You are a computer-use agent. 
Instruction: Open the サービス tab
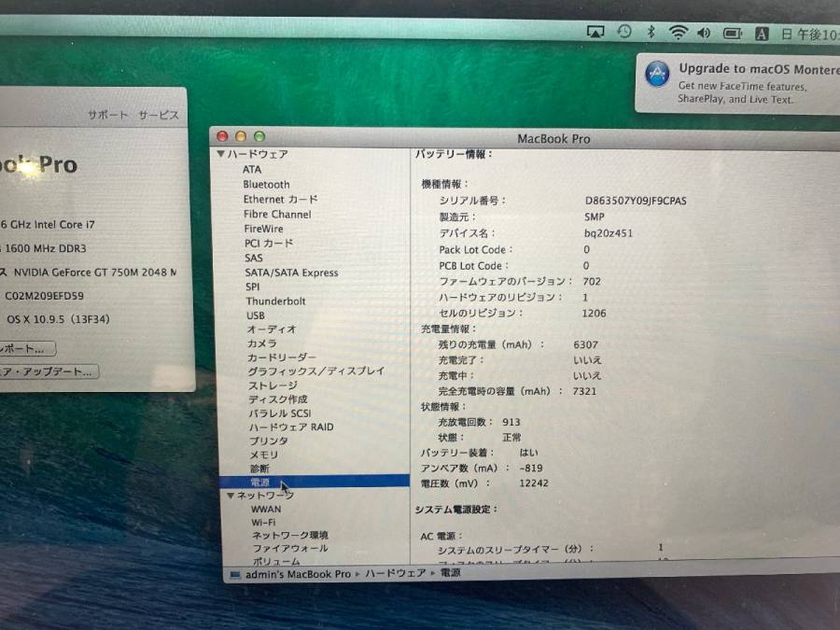pyautogui.click(x=159, y=115)
